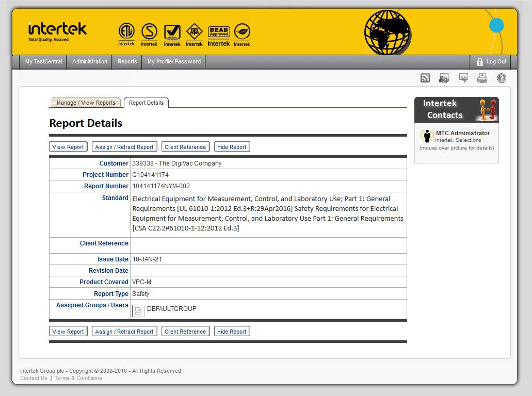Click DEFAULTGROUP assigned group text
532x396 pixels.
tap(172, 308)
